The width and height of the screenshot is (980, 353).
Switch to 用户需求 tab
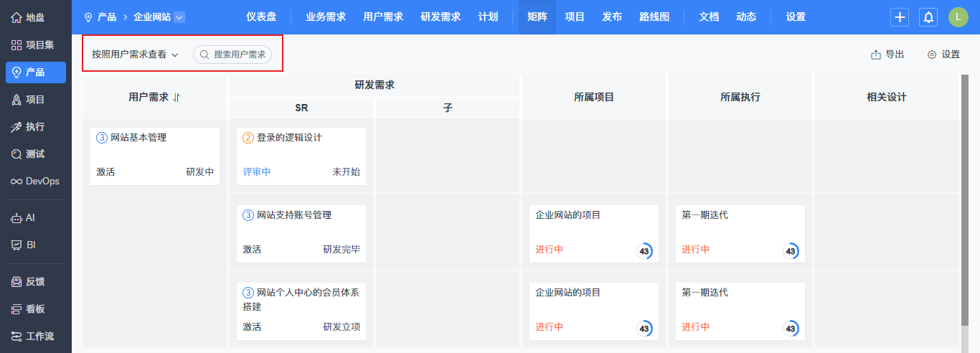383,17
